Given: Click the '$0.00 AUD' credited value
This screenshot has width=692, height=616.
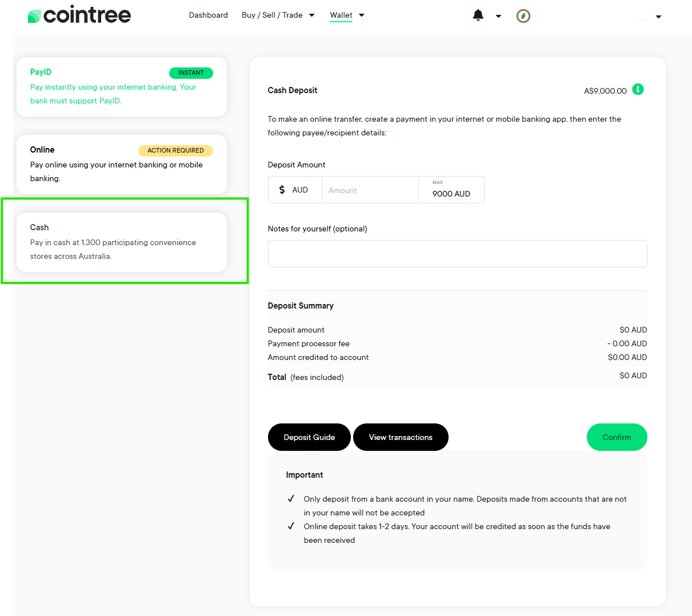Looking at the screenshot, I should (627, 357).
